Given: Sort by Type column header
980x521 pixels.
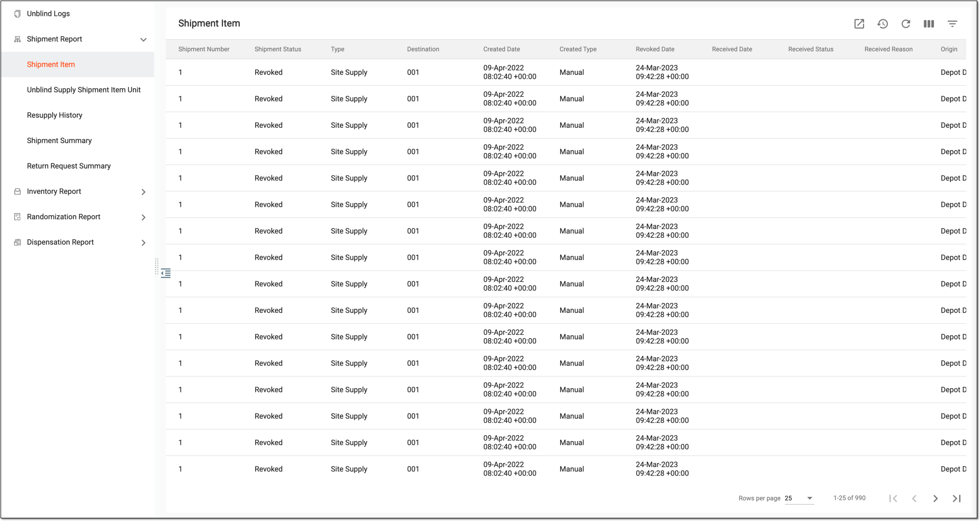Looking at the screenshot, I should click(337, 49).
